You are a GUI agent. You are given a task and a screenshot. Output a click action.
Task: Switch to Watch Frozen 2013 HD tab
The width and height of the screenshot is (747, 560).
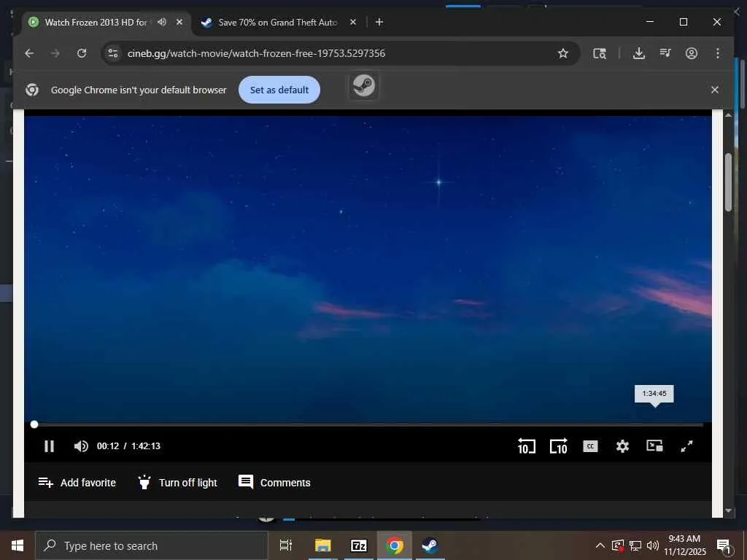point(96,23)
